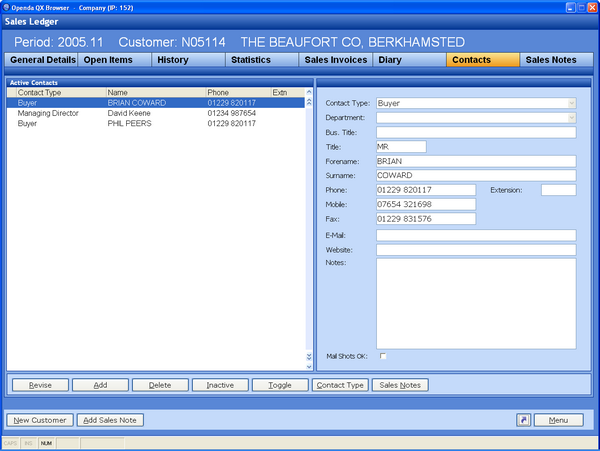Mark contact Inactive with the Inactive button
This screenshot has height=451, width=600.
220,385
